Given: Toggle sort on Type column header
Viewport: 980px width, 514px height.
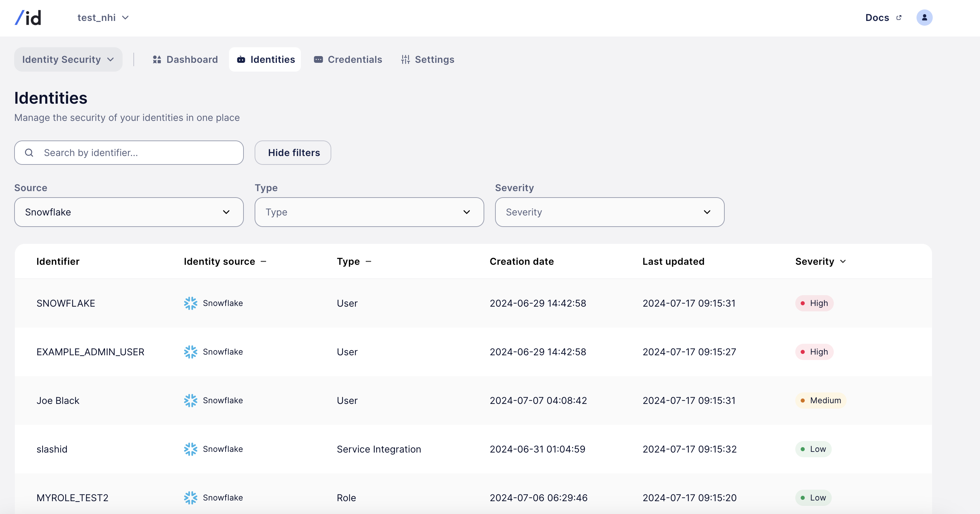Looking at the screenshot, I should click(368, 261).
